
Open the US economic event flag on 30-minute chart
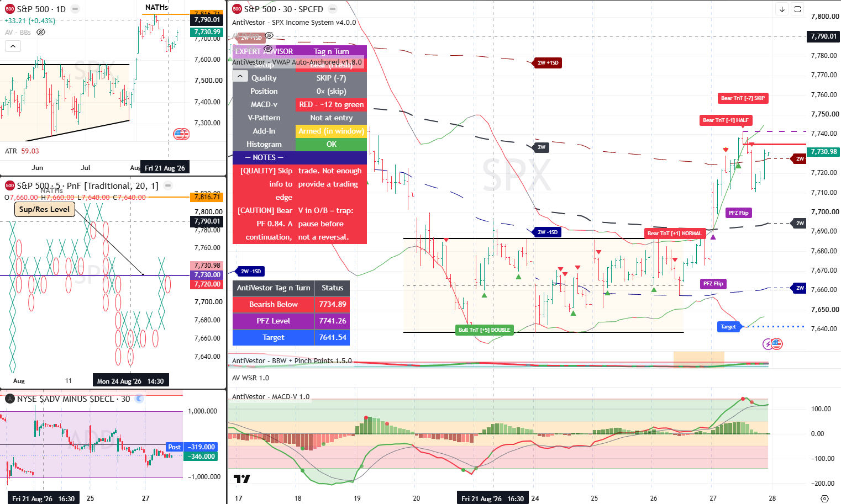pos(777,344)
